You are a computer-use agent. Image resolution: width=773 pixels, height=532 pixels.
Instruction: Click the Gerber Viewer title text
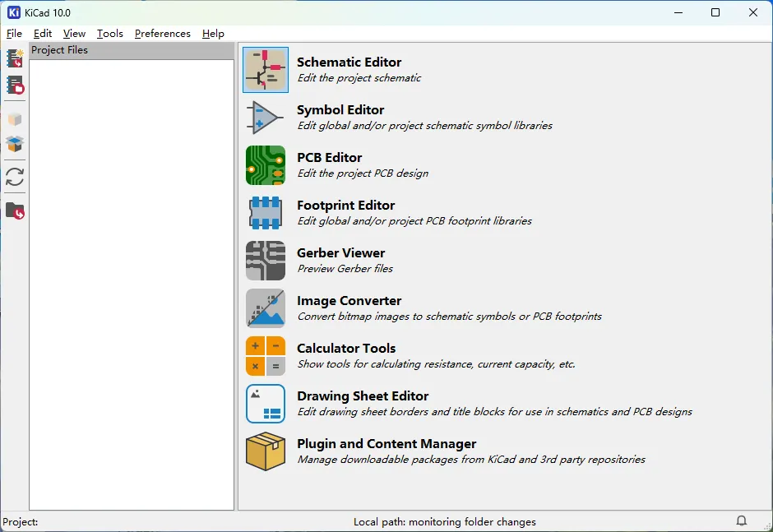pos(340,253)
